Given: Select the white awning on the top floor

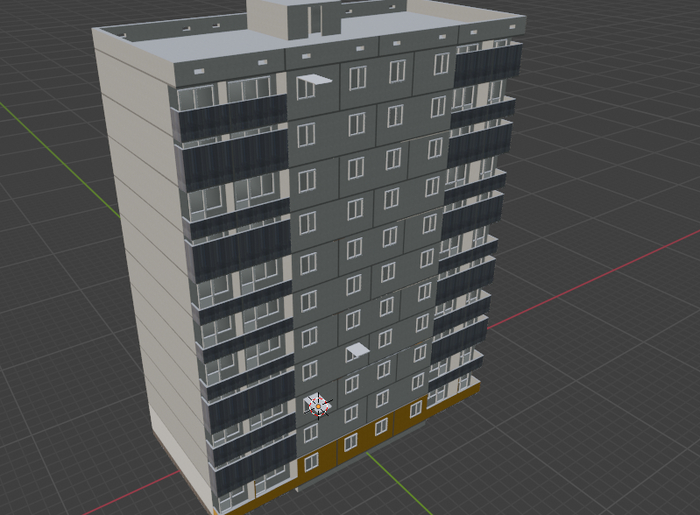Looking at the screenshot, I should pos(312,80).
